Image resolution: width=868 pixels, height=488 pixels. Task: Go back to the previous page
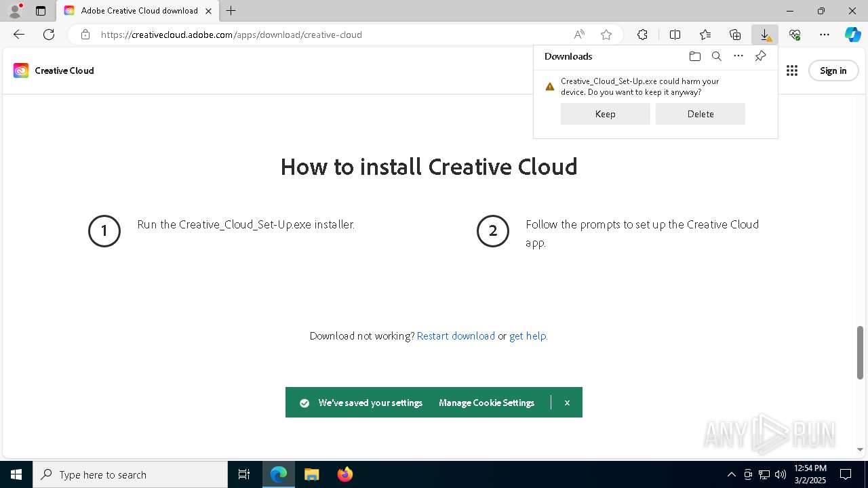(19, 35)
